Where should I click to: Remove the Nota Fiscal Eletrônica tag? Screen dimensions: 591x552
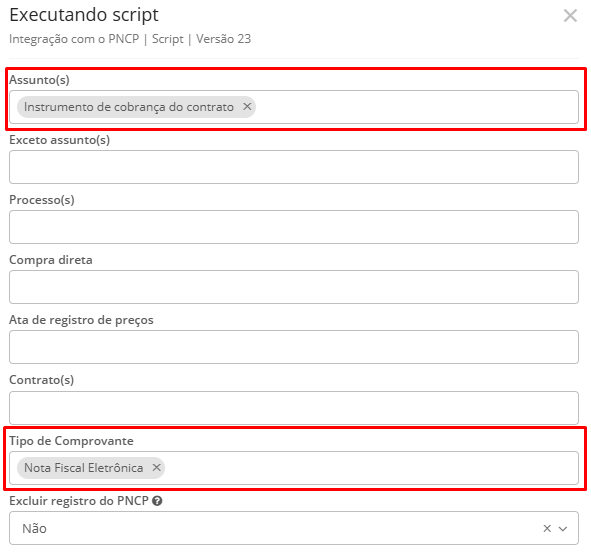click(156, 468)
